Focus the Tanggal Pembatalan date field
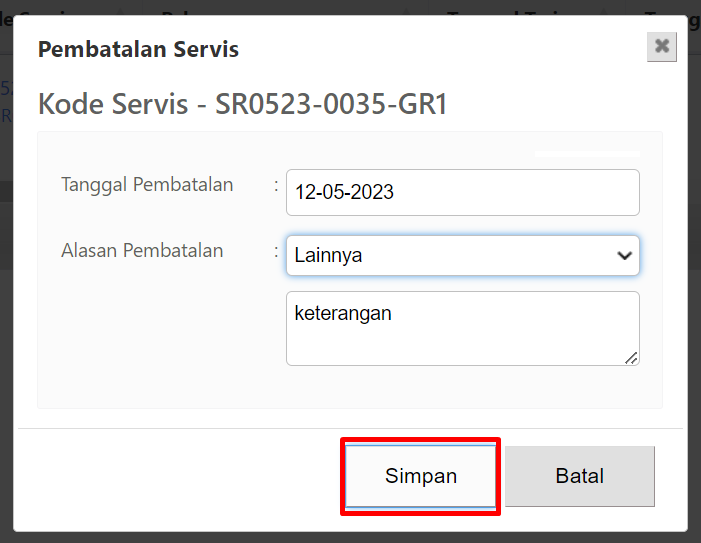The height and width of the screenshot is (543, 701). [x=463, y=192]
